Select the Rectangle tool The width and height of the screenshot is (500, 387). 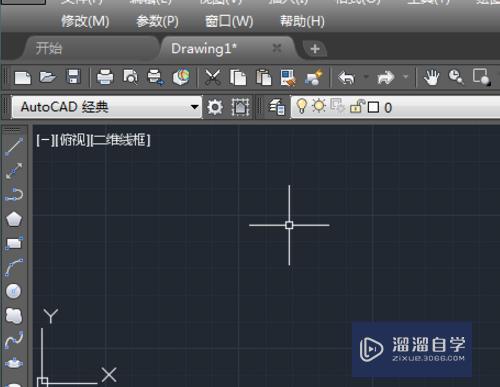point(14,243)
